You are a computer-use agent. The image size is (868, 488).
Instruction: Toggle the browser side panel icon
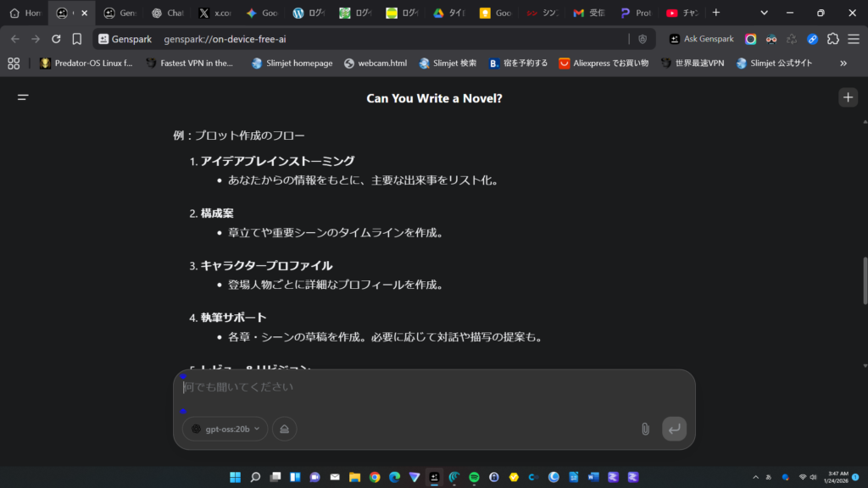853,39
